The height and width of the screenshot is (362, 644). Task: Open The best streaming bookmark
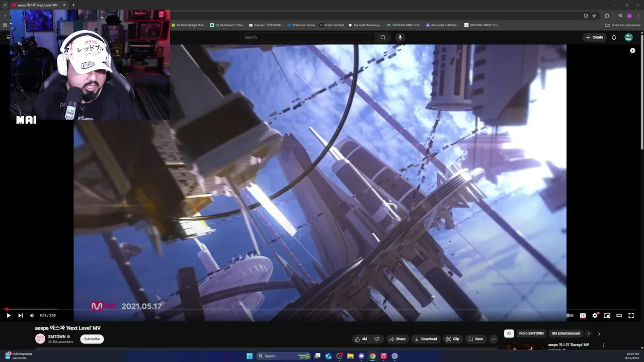[x=365, y=25]
